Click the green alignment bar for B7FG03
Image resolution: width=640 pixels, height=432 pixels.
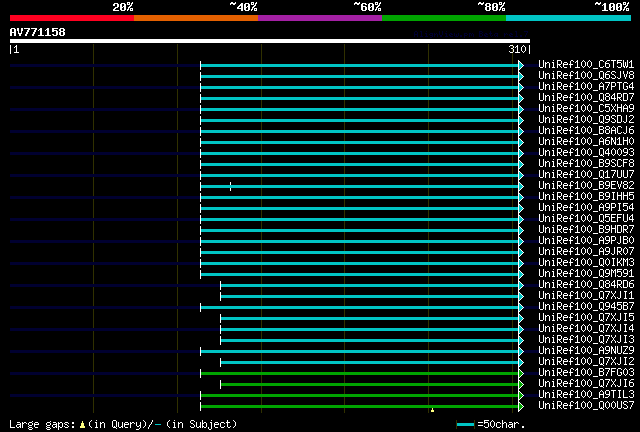pos(360,374)
